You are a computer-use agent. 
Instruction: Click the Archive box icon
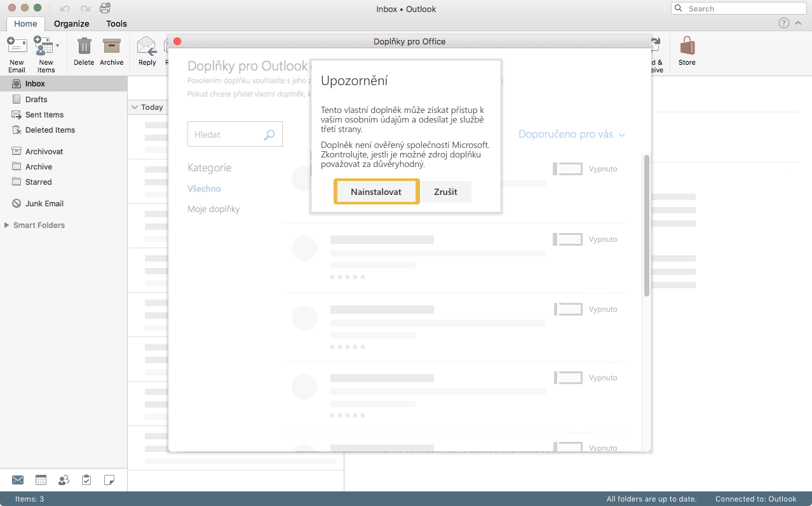(112, 46)
